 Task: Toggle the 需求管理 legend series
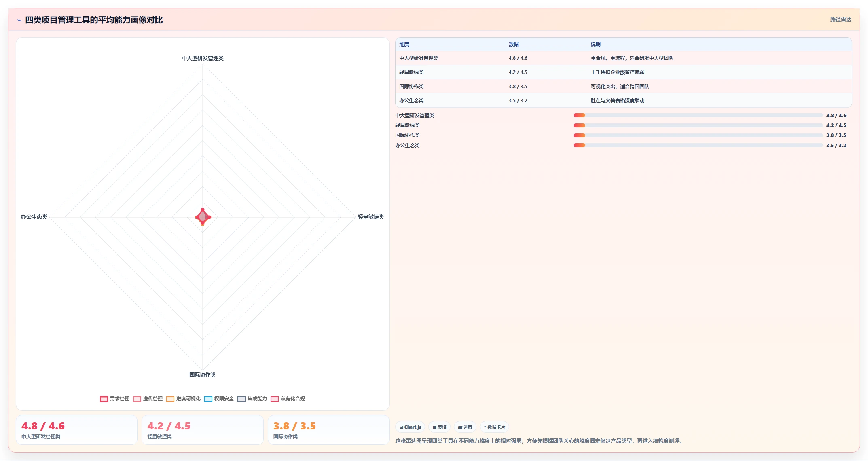[x=115, y=399]
